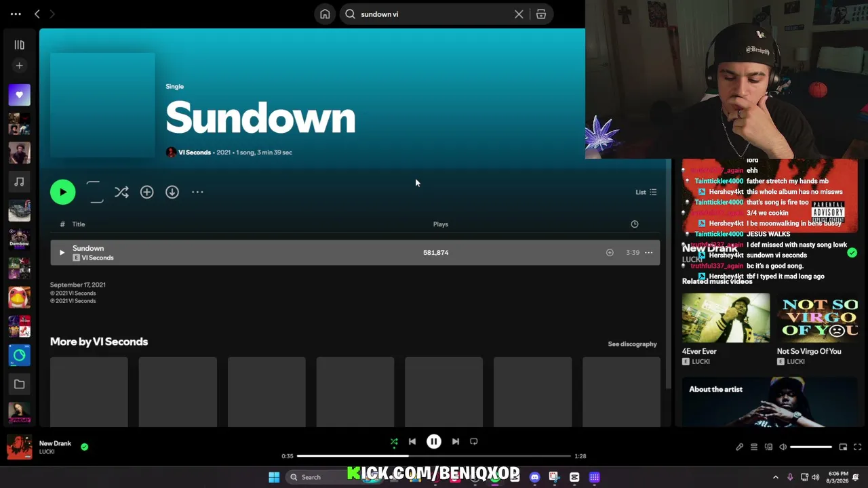Screen dimensions: 868x488
Task: Toggle shuffle in the player controls
Action: tap(394, 442)
